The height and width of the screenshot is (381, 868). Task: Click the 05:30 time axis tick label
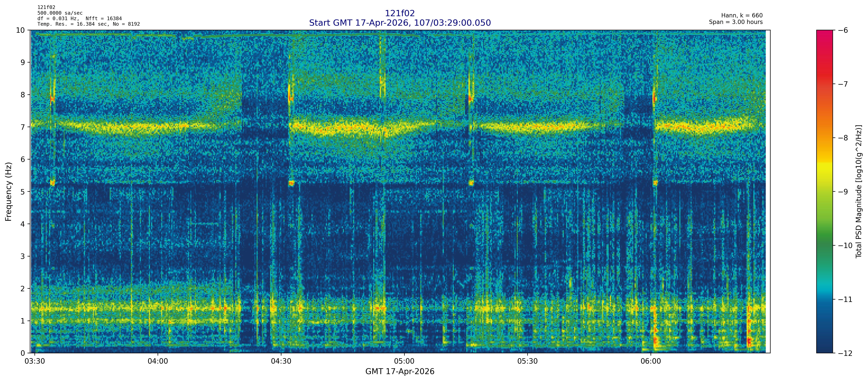[x=527, y=362]
